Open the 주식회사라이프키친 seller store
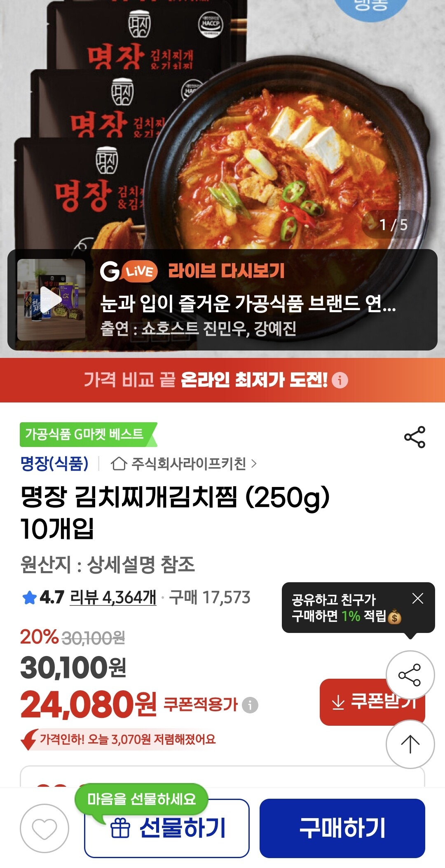Screen dimensions: 445x868 coord(184,463)
